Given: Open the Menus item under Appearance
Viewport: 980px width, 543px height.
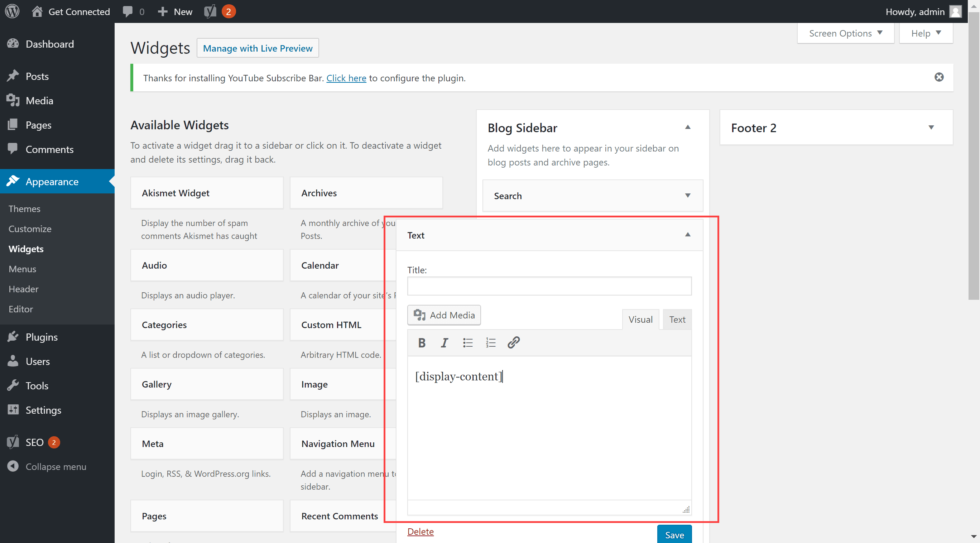Looking at the screenshot, I should [x=22, y=269].
